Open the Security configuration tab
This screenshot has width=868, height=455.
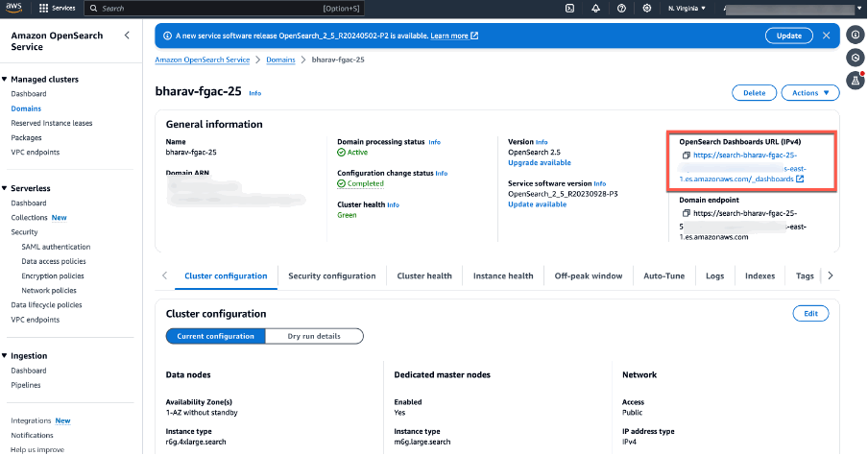[x=331, y=275]
